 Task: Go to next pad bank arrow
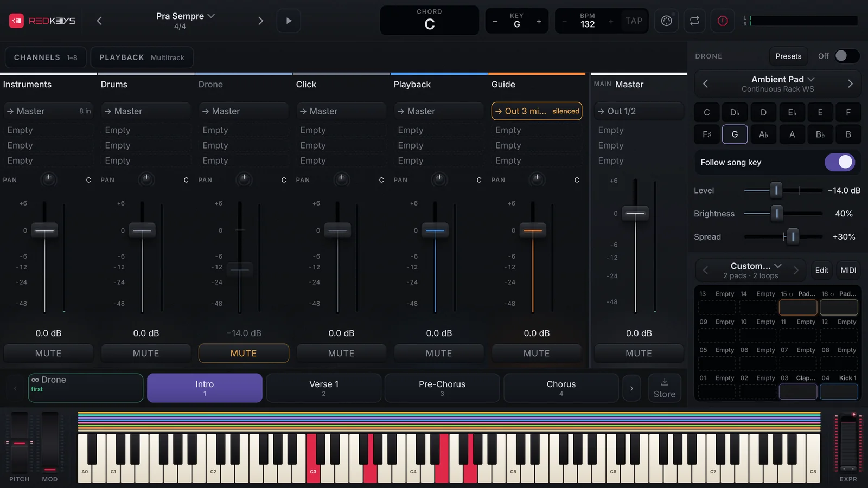coord(796,270)
